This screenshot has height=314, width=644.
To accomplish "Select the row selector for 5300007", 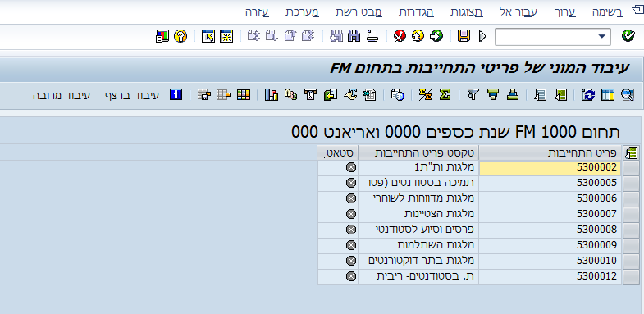I will point(631,214).
